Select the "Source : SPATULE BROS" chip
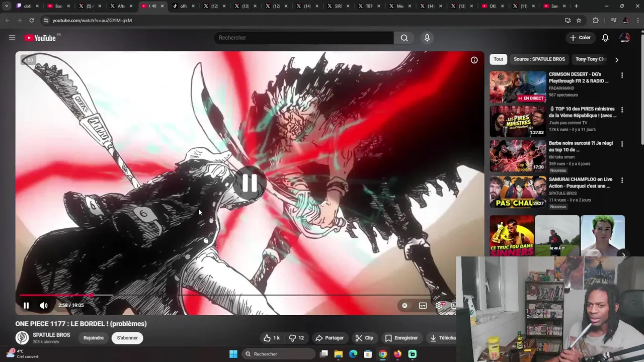This screenshot has width=644, height=362. [539, 59]
